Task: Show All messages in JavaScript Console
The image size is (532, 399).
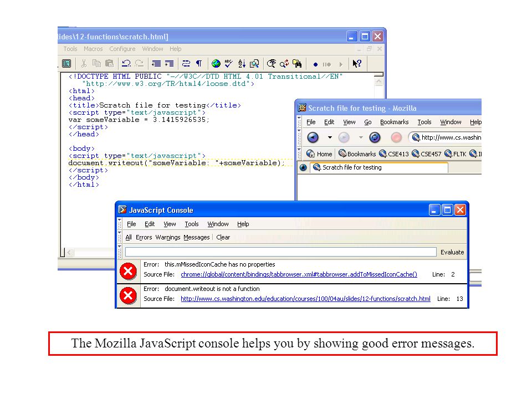Action: pyautogui.click(x=129, y=237)
